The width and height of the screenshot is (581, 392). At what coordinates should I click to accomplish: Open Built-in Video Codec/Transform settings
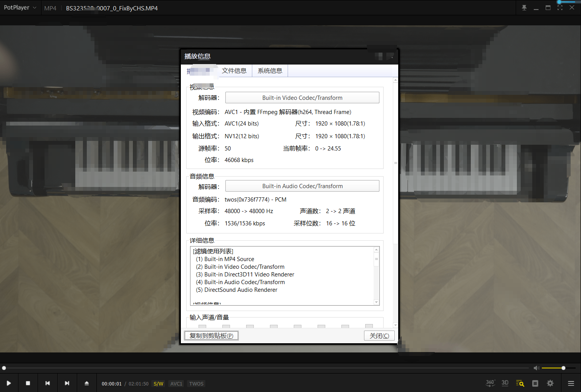(x=302, y=98)
